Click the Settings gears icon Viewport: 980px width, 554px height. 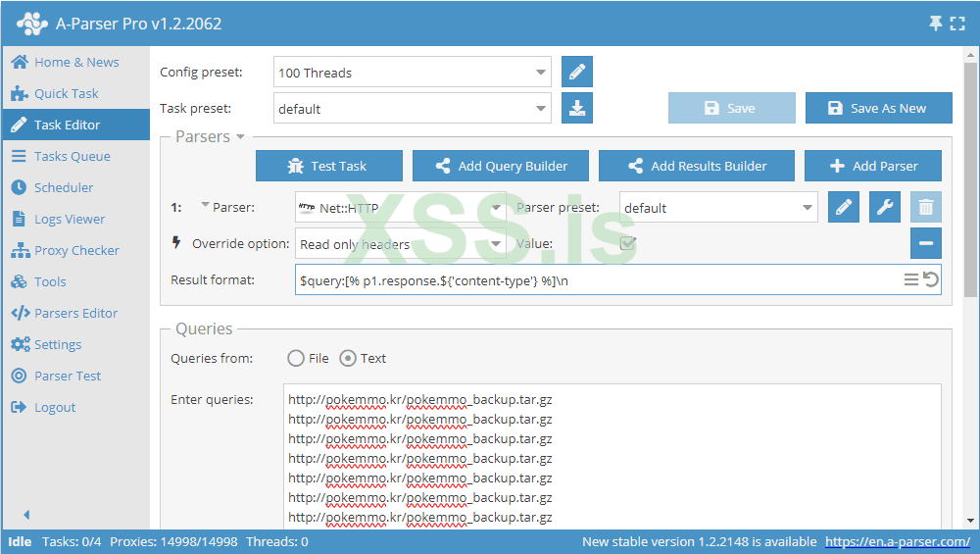20,344
